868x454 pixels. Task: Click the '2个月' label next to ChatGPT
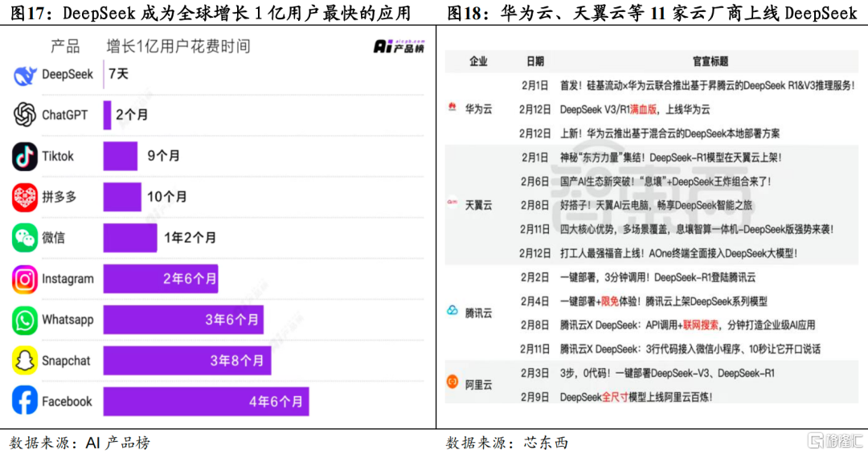click(132, 115)
